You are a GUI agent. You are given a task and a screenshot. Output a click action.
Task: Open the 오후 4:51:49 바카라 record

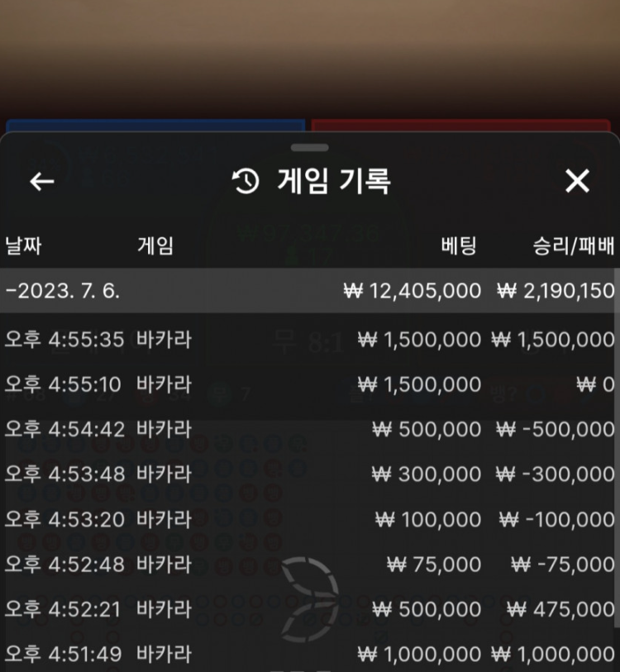310,654
